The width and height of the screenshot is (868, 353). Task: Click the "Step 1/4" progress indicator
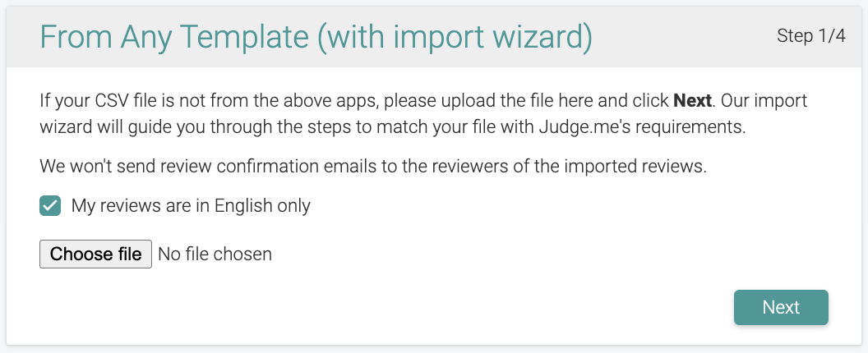pos(810,36)
